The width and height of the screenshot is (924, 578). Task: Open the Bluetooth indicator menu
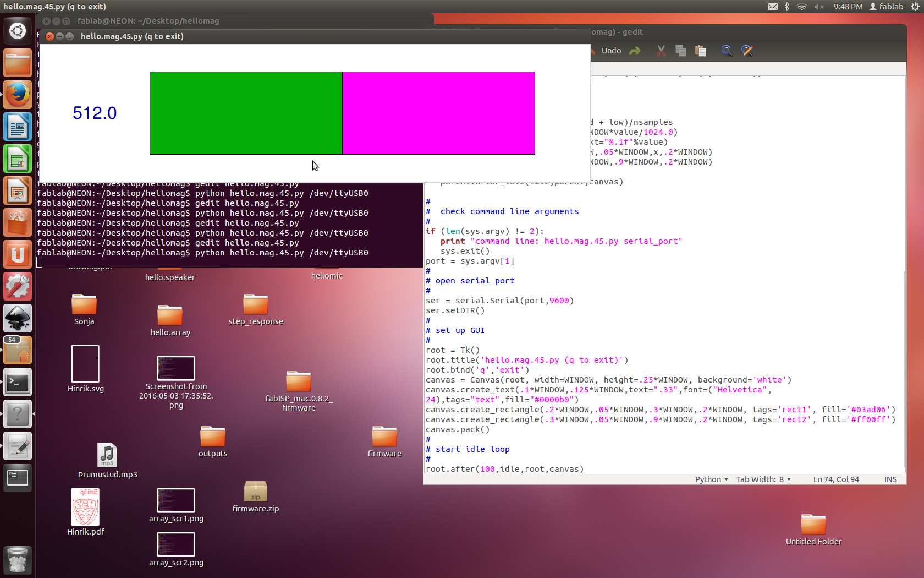tap(787, 7)
